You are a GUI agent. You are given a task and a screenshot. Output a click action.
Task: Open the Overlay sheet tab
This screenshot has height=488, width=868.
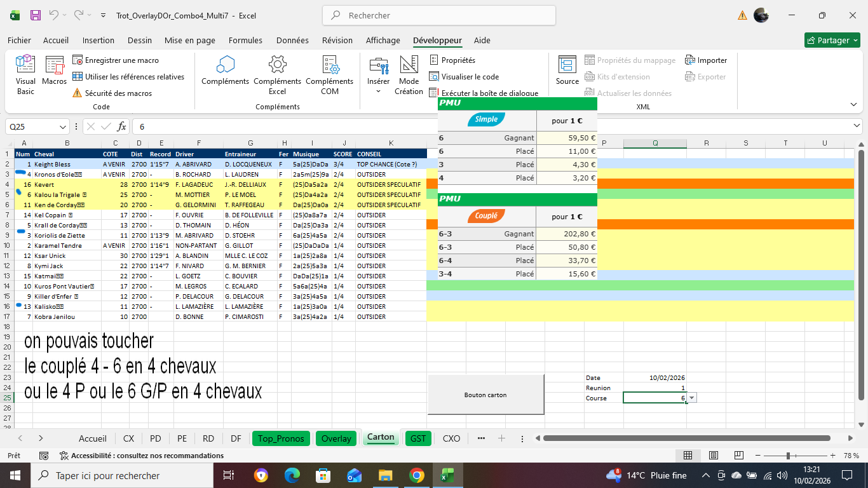click(x=336, y=438)
